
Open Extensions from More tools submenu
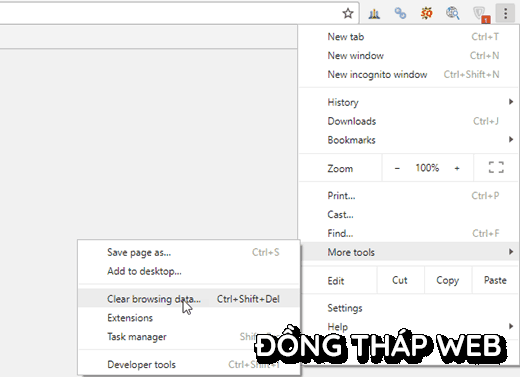click(189, 318)
